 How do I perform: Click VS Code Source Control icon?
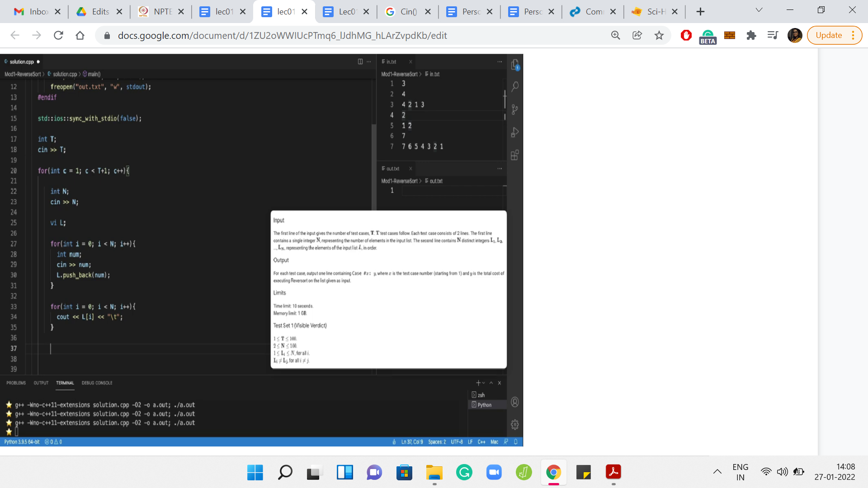point(515,109)
